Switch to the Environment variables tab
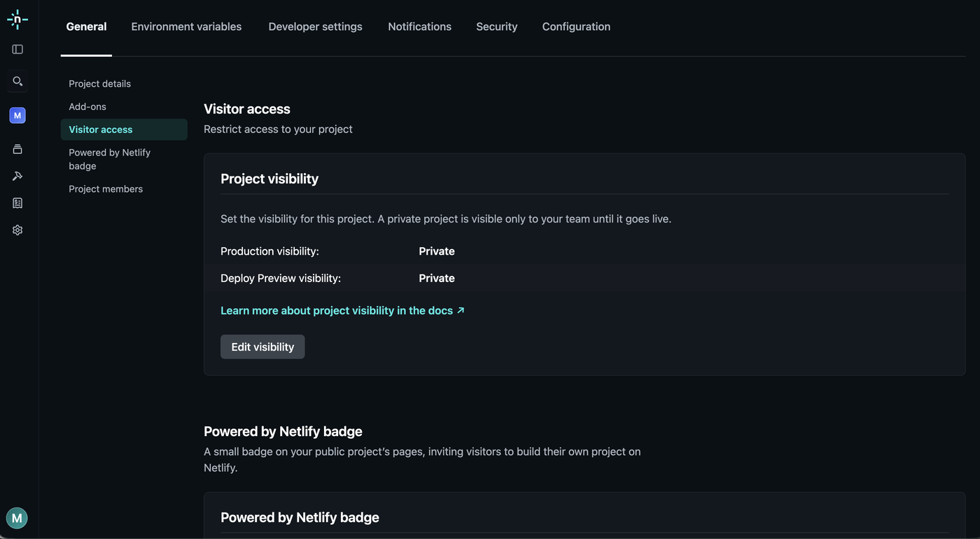The height and width of the screenshot is (539, 980). (186, 27)
